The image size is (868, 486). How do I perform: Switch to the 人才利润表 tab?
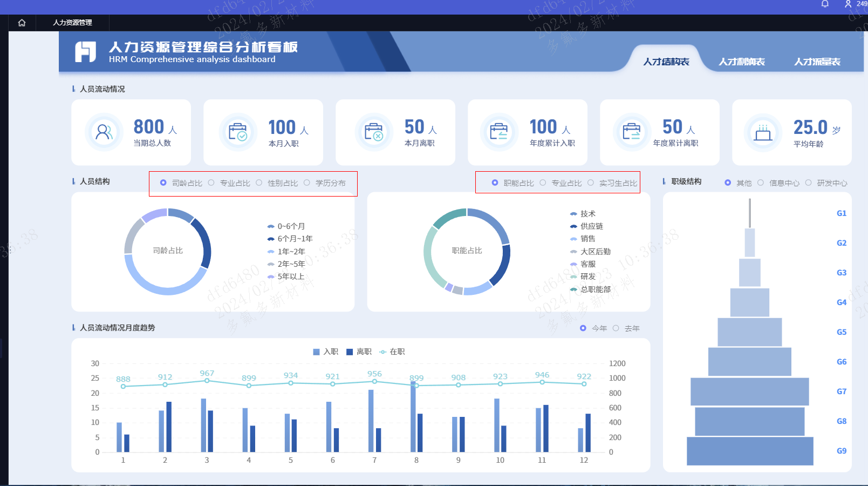[x=742, y=62]
